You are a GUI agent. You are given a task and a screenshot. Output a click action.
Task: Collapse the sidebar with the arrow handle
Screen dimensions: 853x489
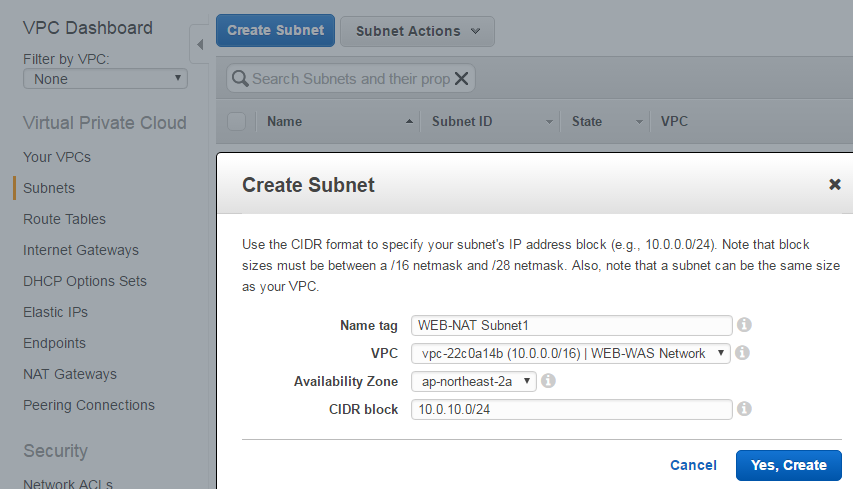(x=200, y=44)
